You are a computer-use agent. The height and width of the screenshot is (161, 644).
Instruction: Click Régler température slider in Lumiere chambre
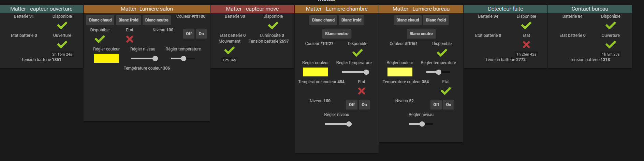click(355, 72)
